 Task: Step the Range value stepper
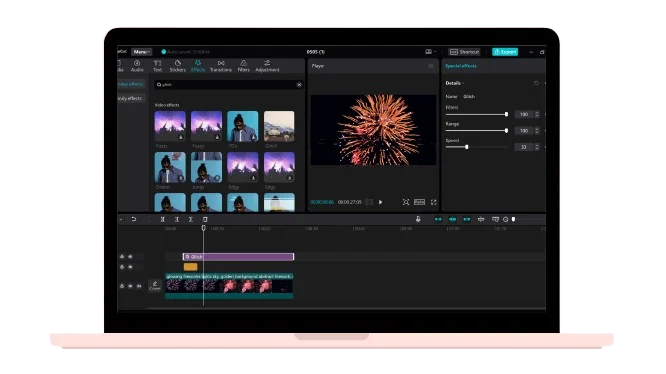coord(537,131)
